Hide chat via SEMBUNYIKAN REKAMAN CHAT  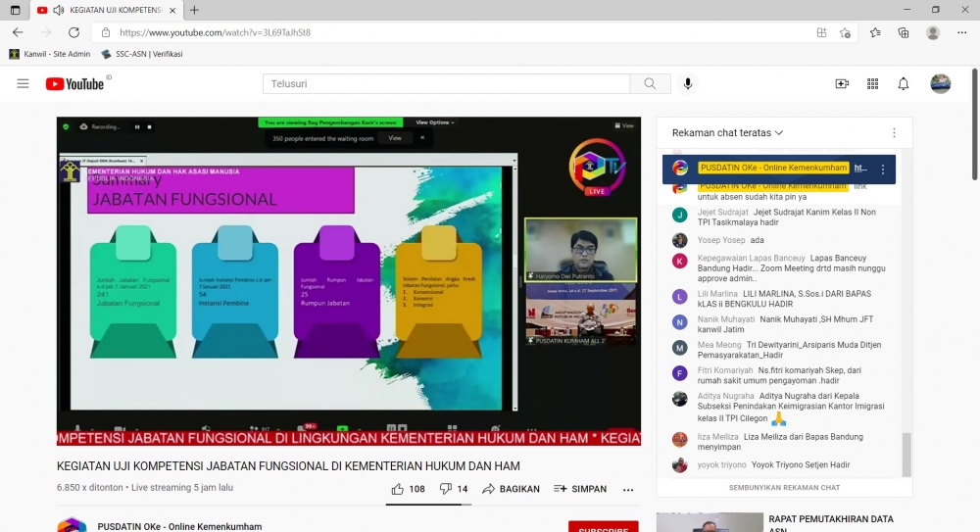[x=783, y=487]
